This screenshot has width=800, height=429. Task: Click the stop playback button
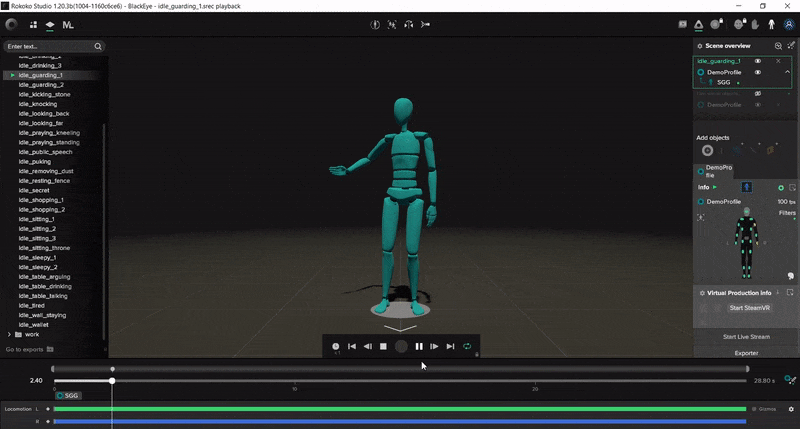[384, 346]
